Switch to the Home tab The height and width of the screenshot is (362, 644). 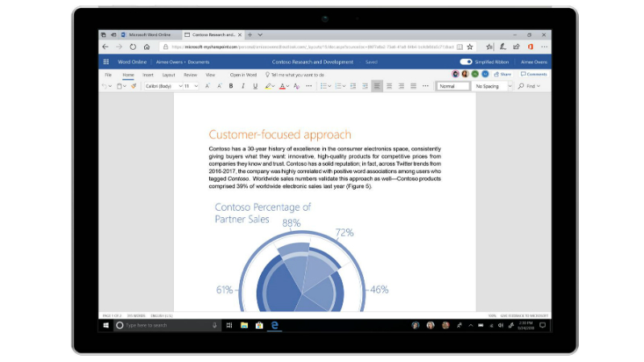pos(128,75)
